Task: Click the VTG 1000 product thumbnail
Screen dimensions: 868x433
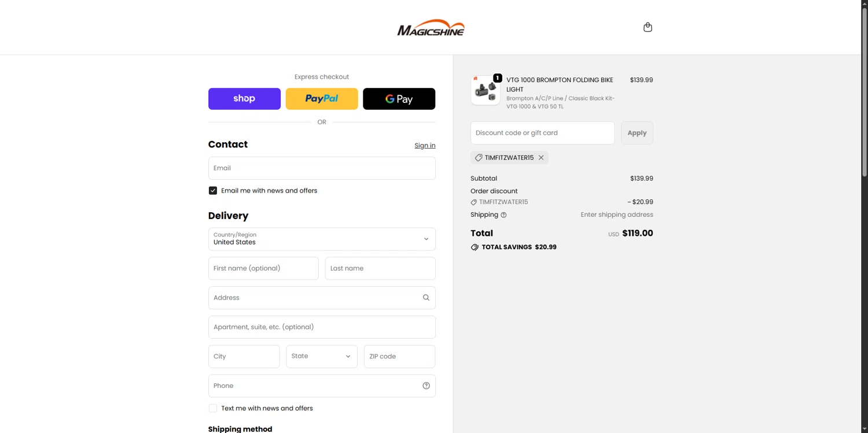Action: click(486, 90)
